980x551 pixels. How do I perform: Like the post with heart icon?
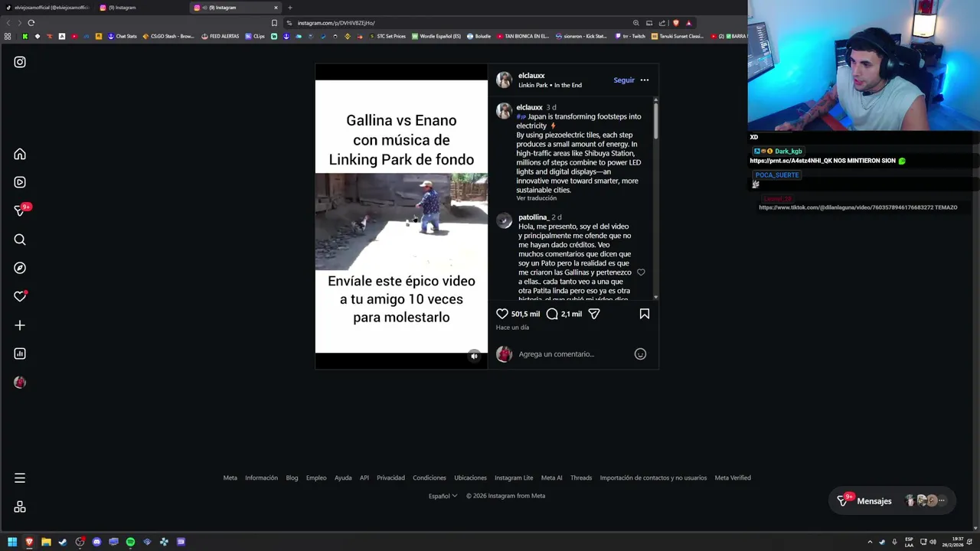(x=502, y=314)
